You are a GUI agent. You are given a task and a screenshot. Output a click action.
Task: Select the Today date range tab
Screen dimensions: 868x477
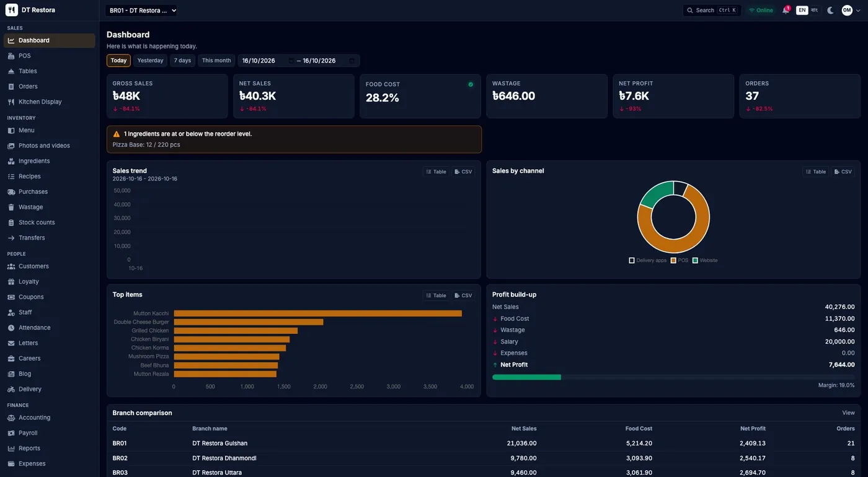click(118, 61)
